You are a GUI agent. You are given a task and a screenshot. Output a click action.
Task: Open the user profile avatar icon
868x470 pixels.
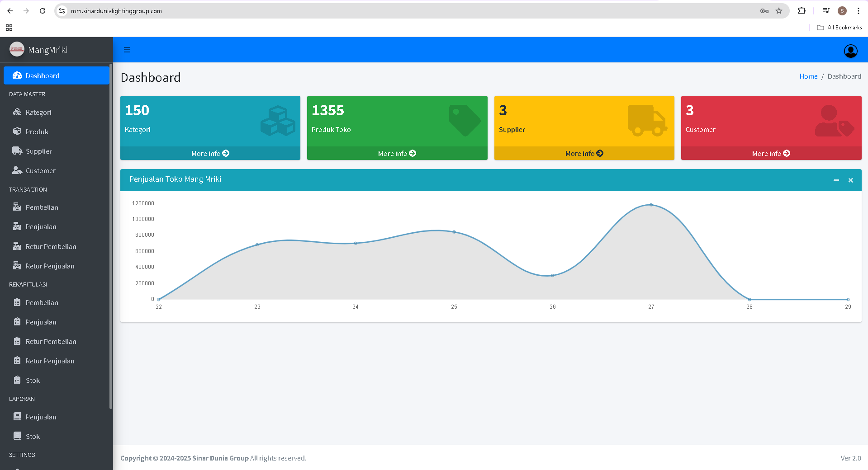[x=850, y=51]
